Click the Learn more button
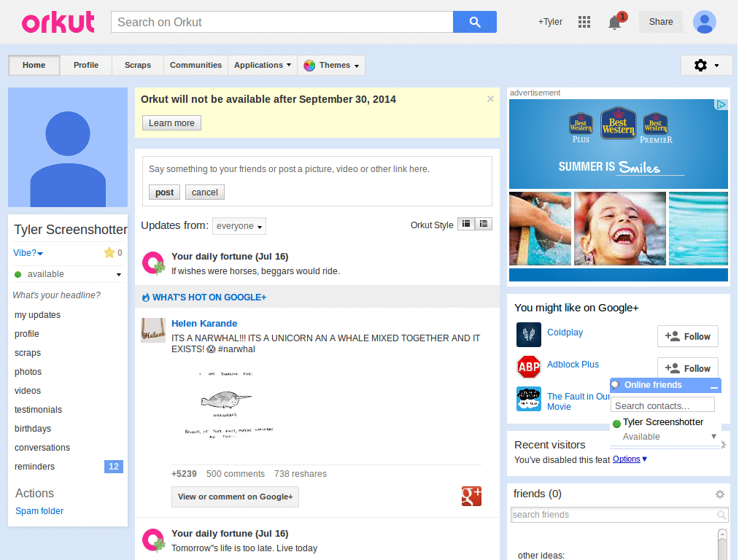Image resolution: width=747 pixels, height=560 pixels. click(x=171, y=123)
